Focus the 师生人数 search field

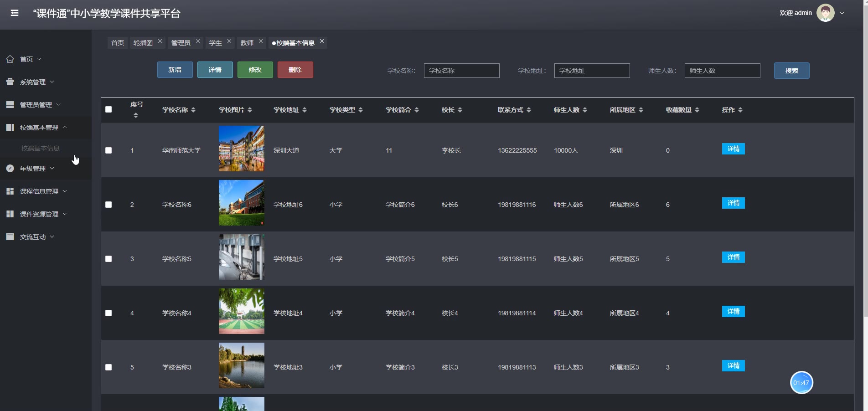723,71
